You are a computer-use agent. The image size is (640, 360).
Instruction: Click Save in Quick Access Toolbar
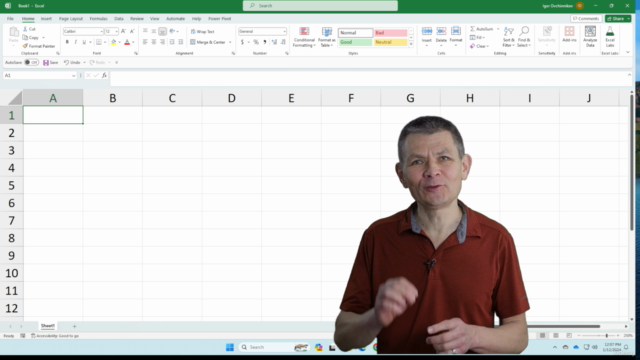pos(51,62)
